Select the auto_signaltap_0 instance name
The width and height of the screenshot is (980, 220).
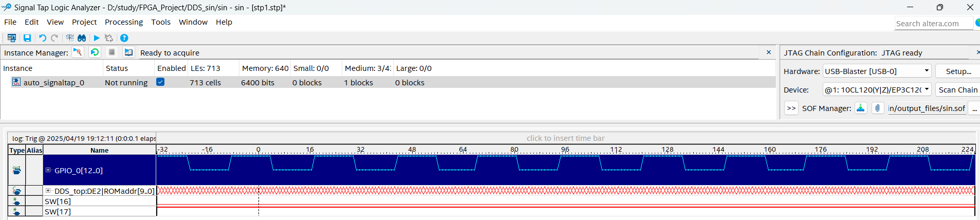click(54, 82)
